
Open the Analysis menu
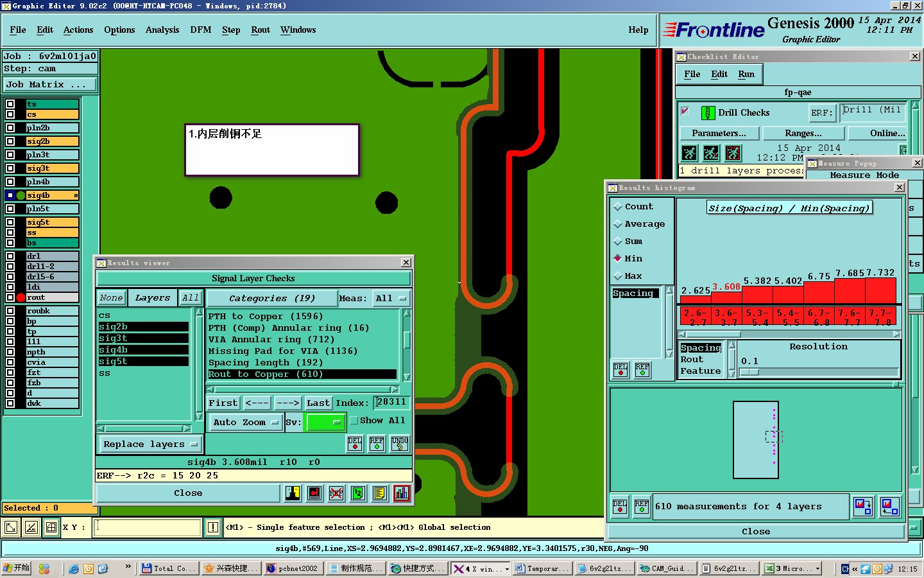click(x=162, y=30)
